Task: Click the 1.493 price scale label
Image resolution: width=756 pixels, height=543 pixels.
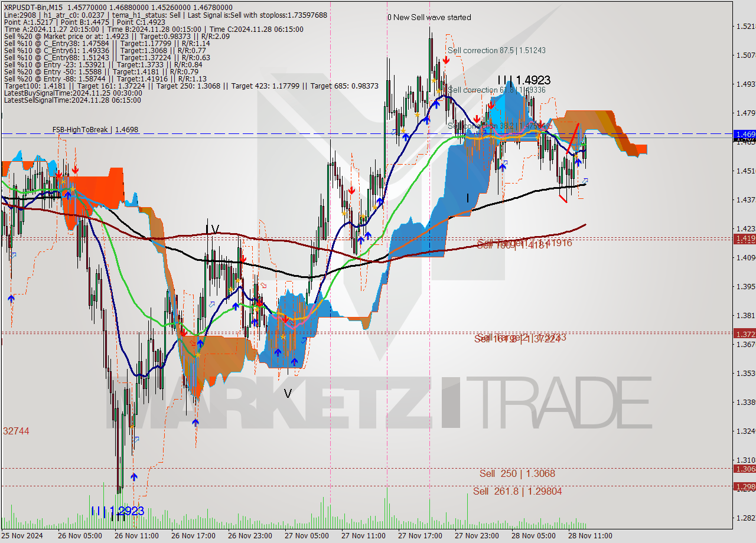Action: pyautogui.click(x=746, y=84)
